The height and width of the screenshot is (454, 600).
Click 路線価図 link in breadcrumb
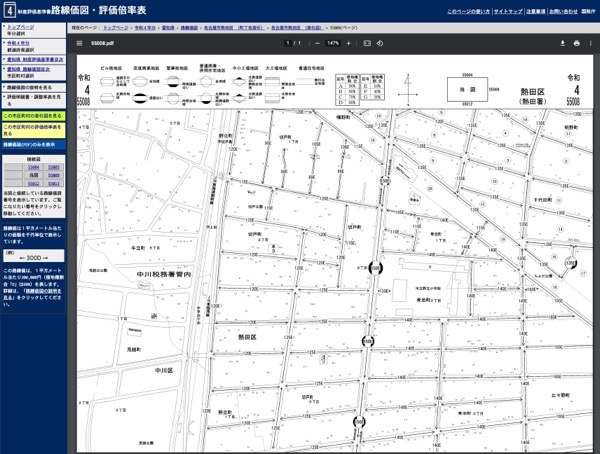pos(189,28)
